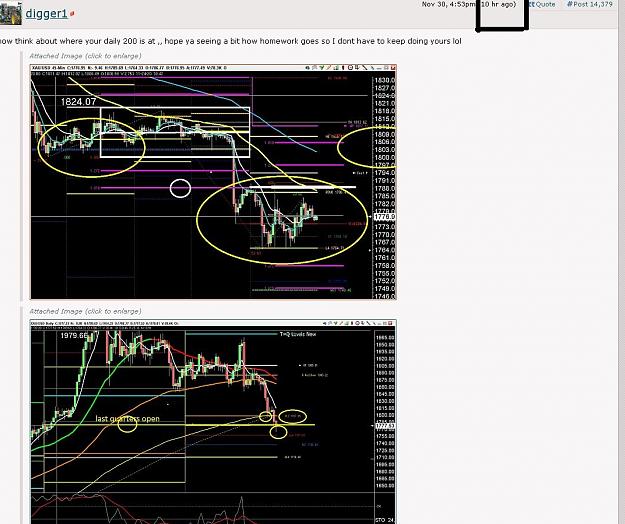Screen dimensions: 625x524
Task: Click the post text about 'daily 200'
Action: [x=230, y=41]
